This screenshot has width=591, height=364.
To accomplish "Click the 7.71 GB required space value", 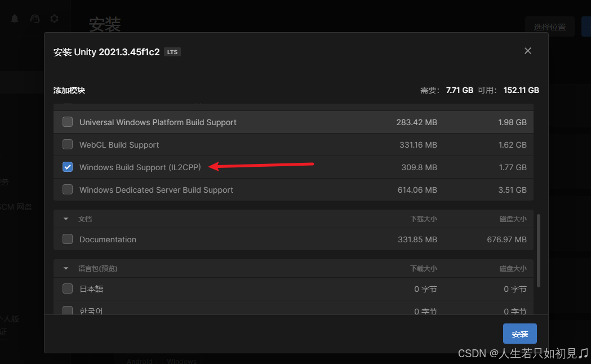I will click(460, 90).
